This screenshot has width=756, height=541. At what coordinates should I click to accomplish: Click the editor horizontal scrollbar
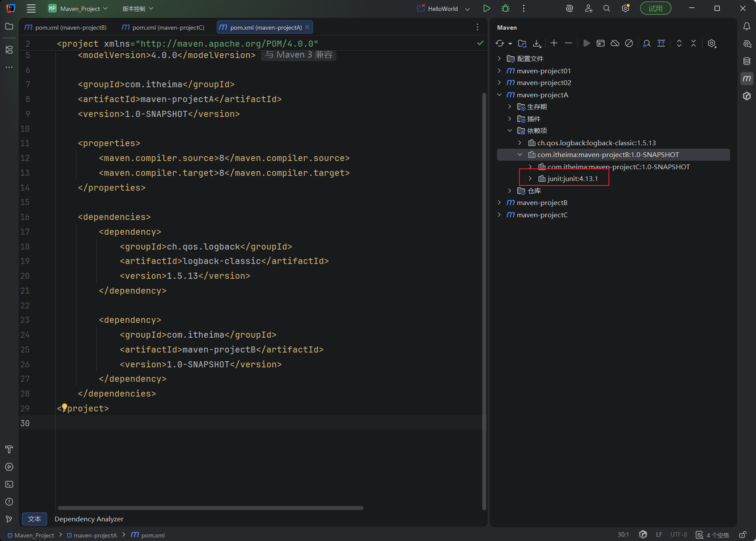click(x=210, y=508)
